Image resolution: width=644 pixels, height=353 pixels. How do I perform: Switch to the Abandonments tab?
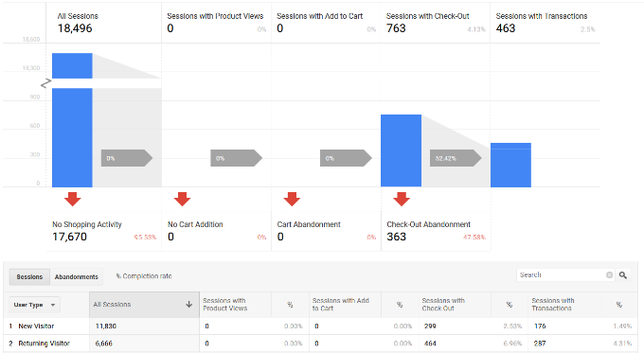click(77, 277)
